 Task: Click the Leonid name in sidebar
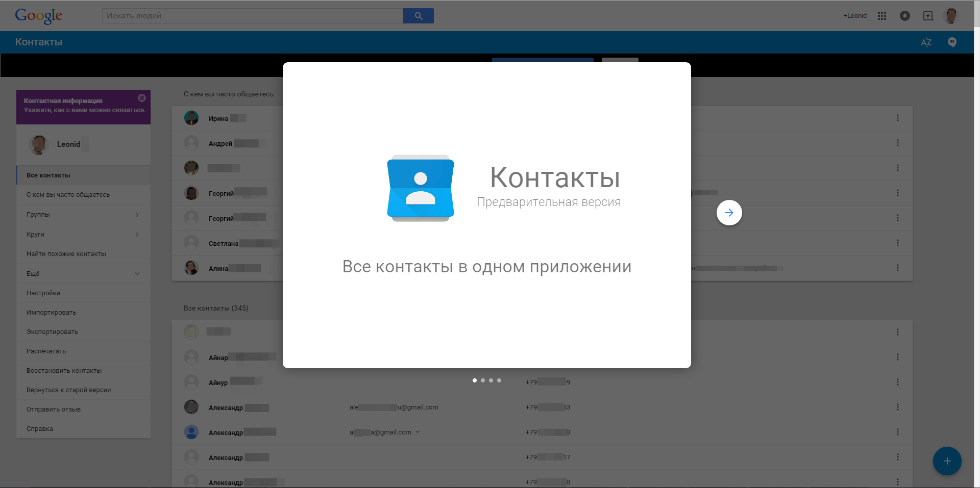click(x=68, y=144)
